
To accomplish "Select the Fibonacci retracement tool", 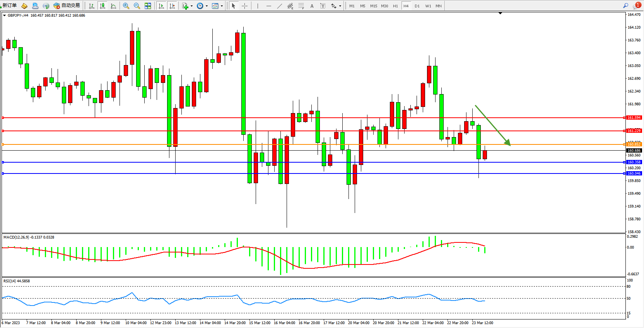I will pyautogui.click(x=301, y=6).
